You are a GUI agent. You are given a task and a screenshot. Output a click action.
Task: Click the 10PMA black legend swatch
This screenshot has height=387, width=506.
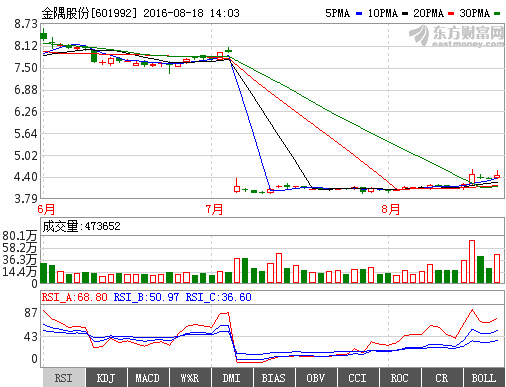tap(405, 14)
